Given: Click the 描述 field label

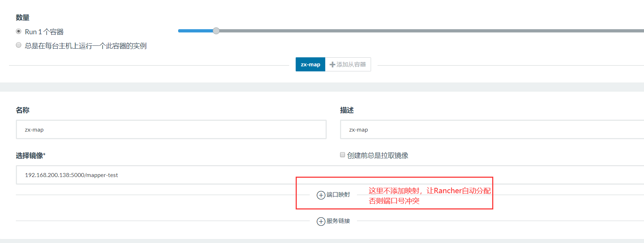Looking at the screenshot, I should click(347, 110).
